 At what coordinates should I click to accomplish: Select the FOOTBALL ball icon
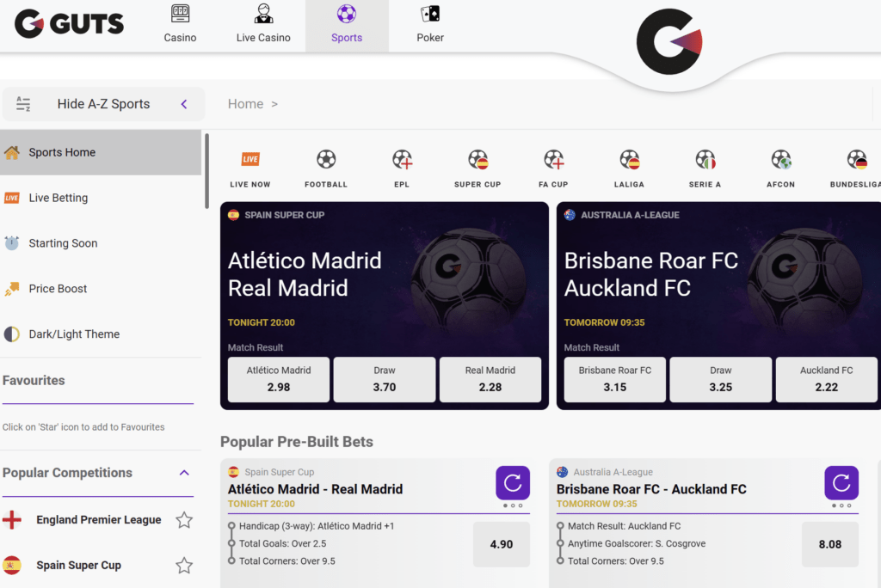[x=326, y=160]
